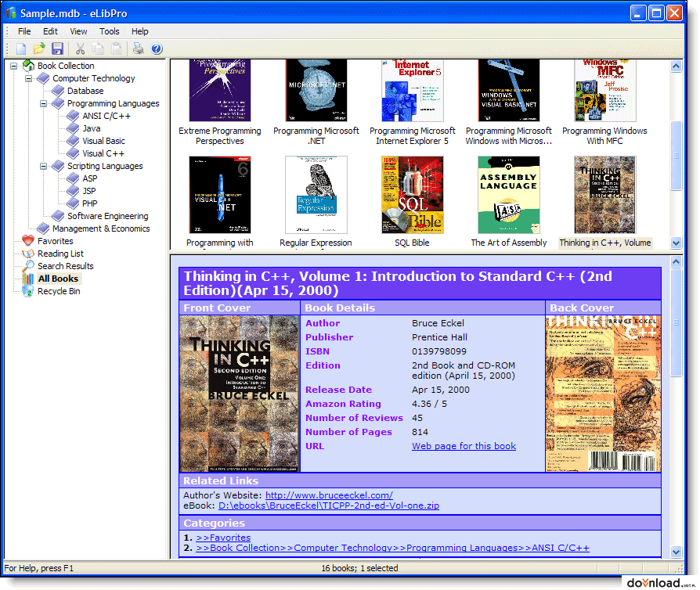Click the Copy toolbar icon
Viewport: 700px width, 590px height.
click(98, 49)
